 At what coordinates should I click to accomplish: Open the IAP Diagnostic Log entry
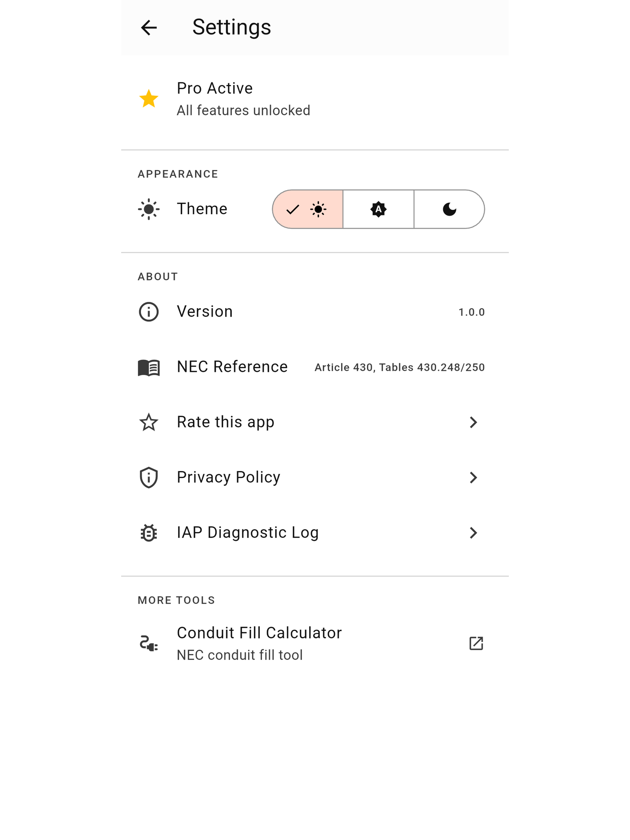coord(315,533)
